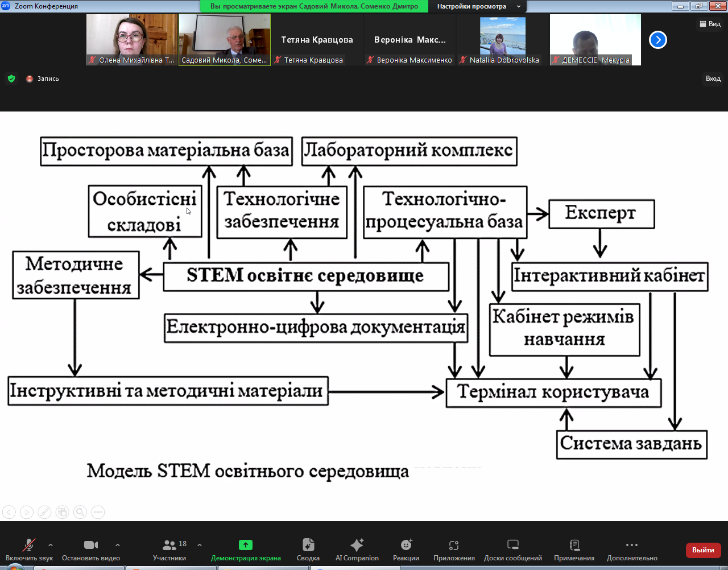Image resolution: width=728 pixels, height=570 pixels.
Task: Unmute microphone with Включить звук
Action: [28, 545]
